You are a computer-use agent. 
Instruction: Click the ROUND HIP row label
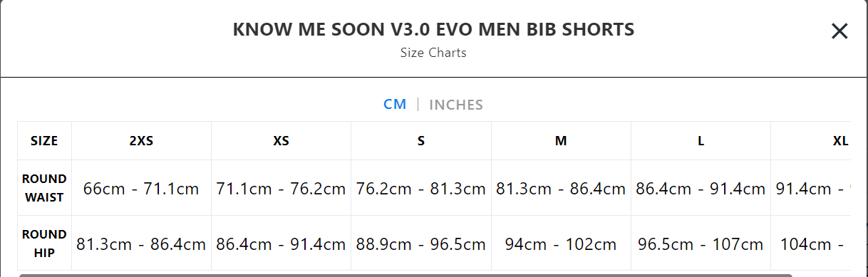(x=44, y=244)
